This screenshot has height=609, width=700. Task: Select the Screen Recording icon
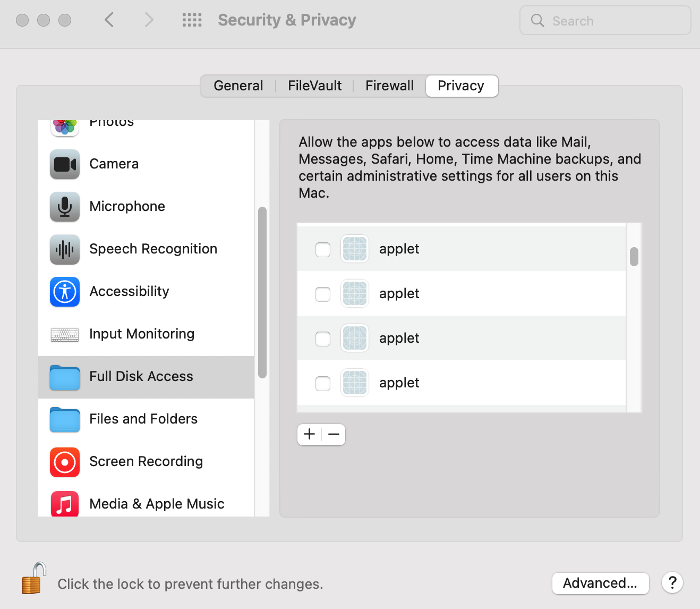pyautogui.click(x=64, y=462)
